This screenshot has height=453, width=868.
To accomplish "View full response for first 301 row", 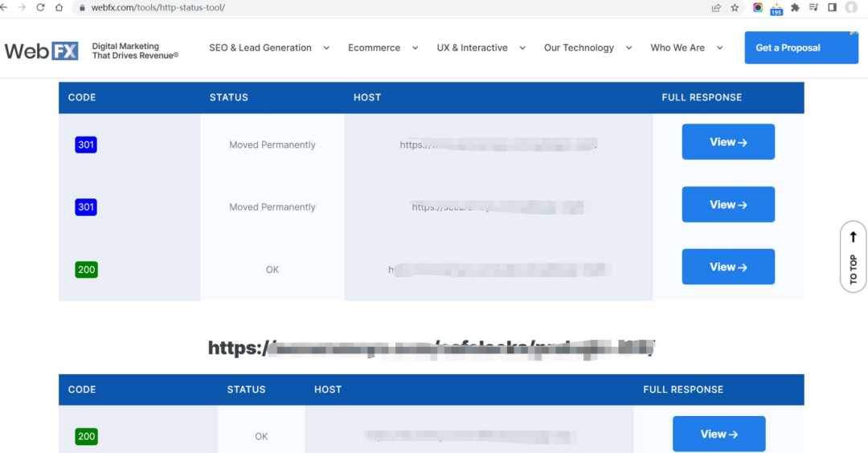I will tap(728, 142).
